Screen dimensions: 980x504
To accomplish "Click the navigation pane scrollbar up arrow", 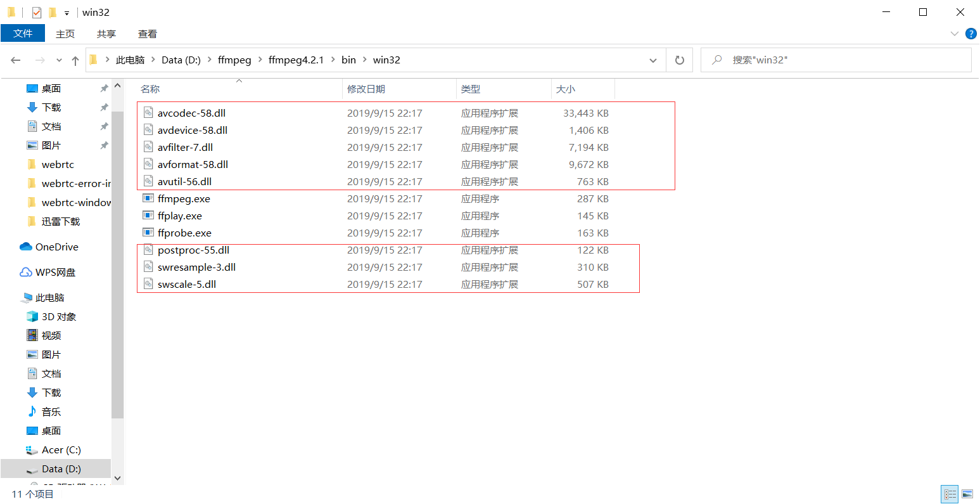I will [x=117, y=86].
